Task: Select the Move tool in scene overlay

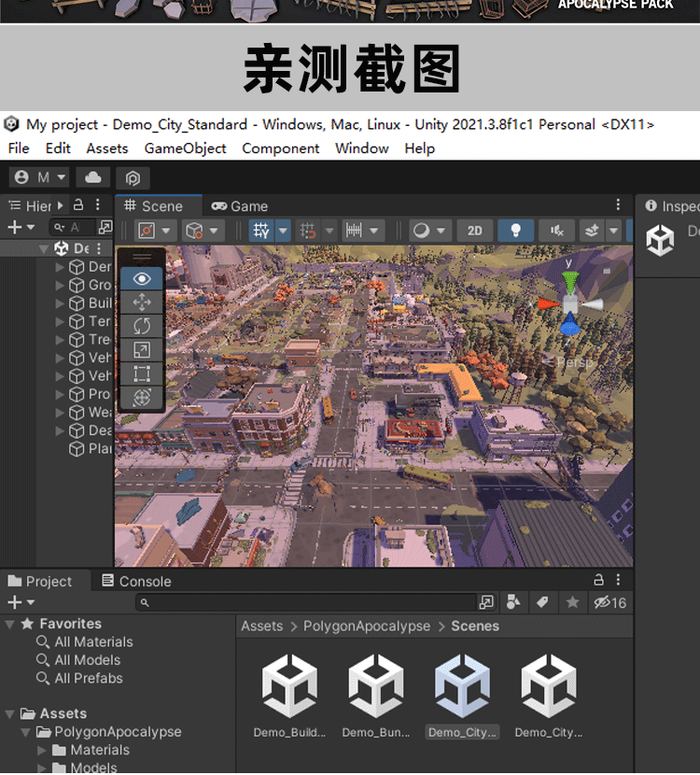Action: [142, 302]
